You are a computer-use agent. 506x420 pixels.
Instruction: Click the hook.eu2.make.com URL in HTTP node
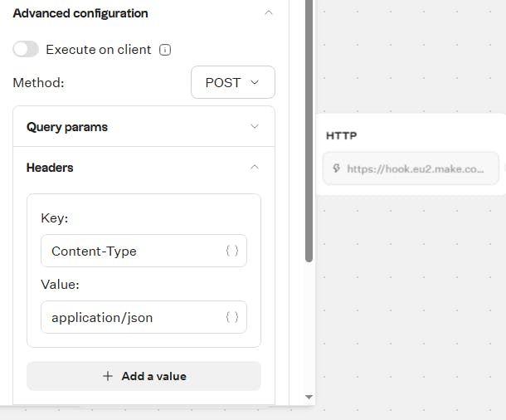415,168
